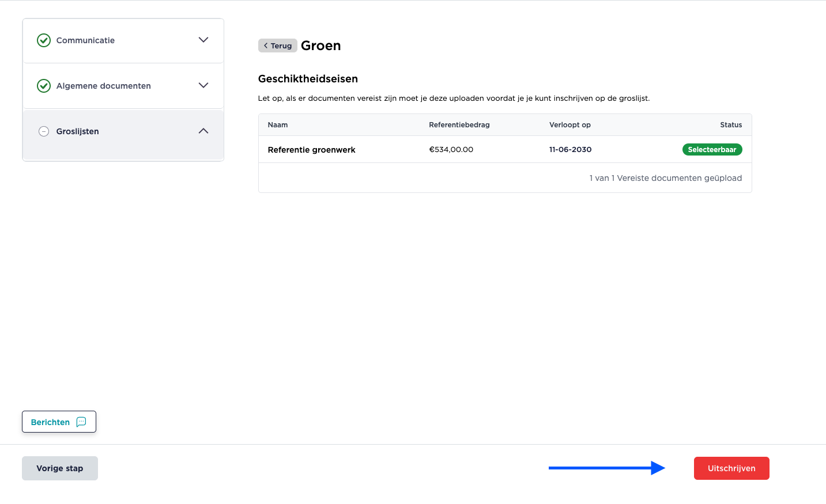Click the green Selecteerbaar status badge
This screenshot has width=826, height=504.
[x=712, y=150]
